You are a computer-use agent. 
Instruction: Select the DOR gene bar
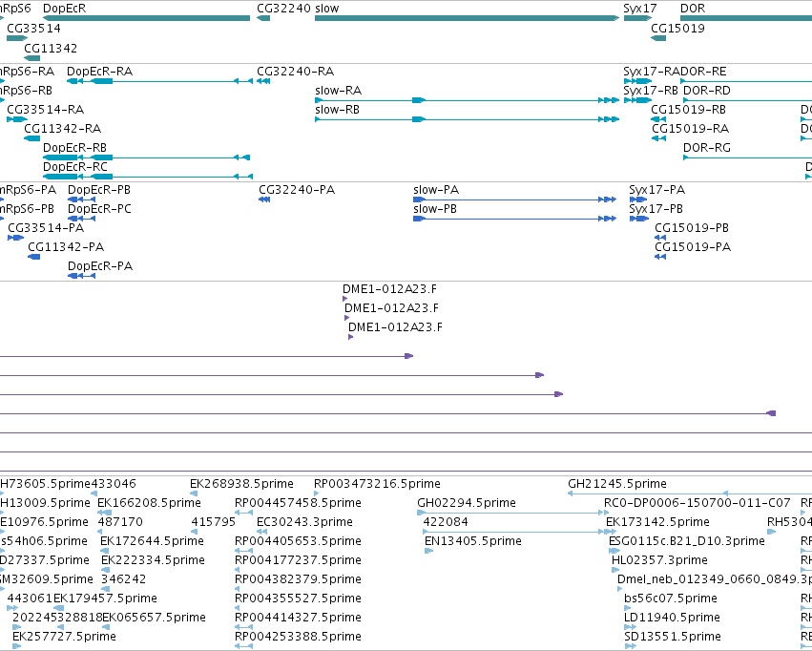[x=746, y=18]
